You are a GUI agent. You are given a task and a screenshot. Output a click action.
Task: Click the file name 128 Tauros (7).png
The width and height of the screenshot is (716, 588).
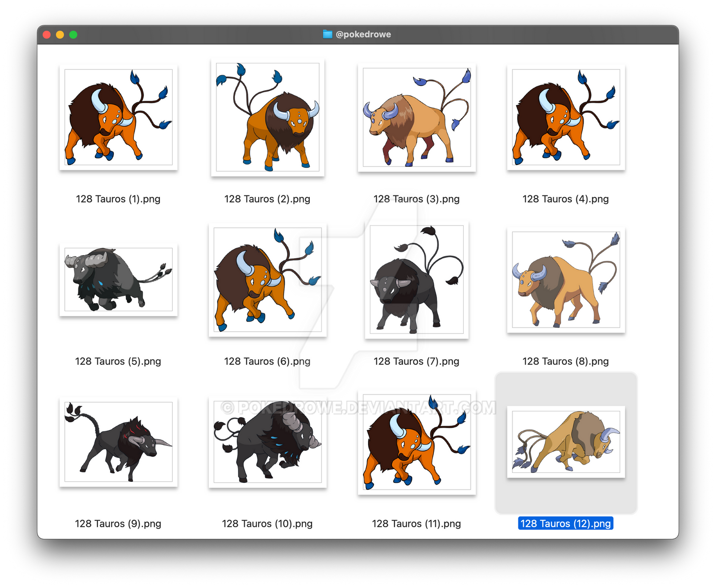(417, 361)
